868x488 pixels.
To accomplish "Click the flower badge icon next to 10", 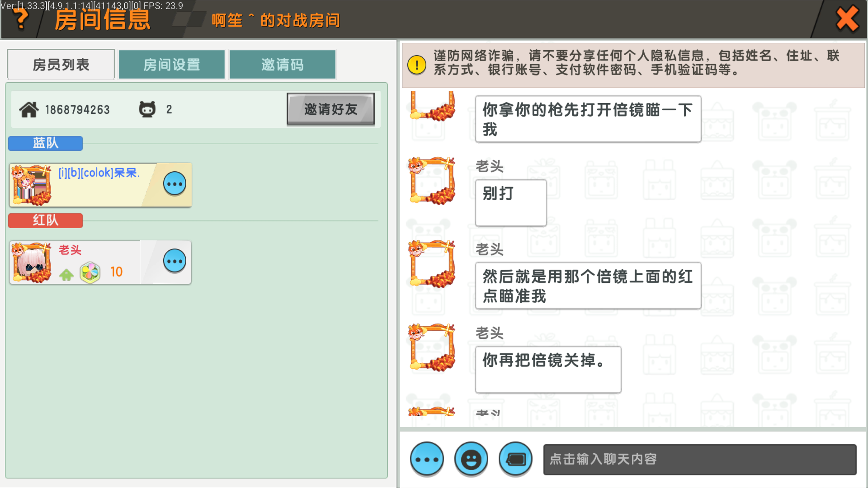I will click(x=90, y=272).
